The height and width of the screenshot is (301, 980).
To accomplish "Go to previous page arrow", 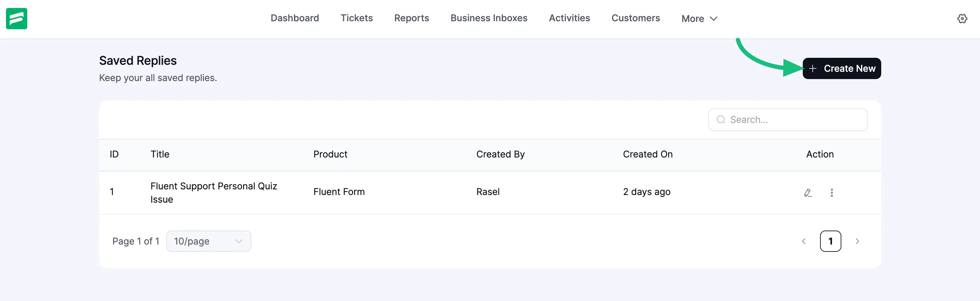I will [x=803, y=241].
